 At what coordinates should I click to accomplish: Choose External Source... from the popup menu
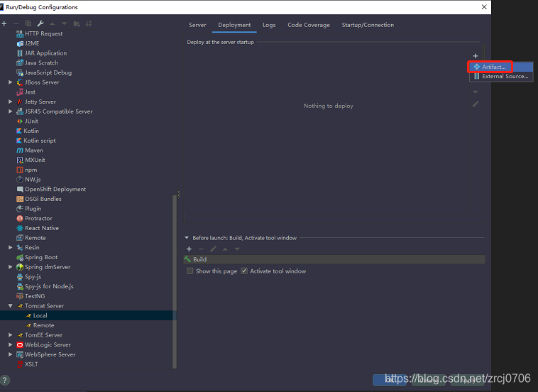501,76
